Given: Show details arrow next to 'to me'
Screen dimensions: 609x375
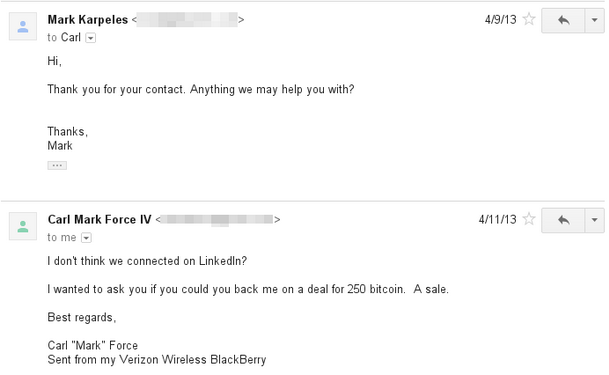Looking at the screenshot, I should click(x=86, y=238).
